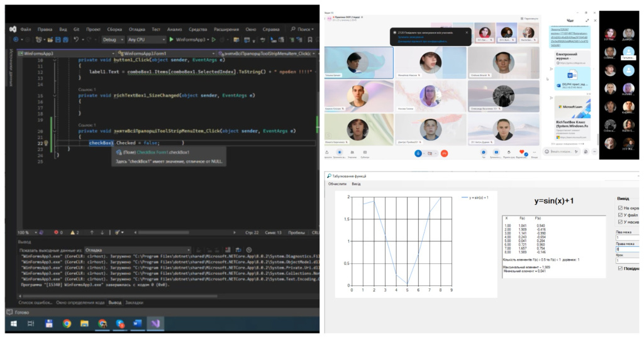This screenshot has height=338, width=644.
Task: Open WinFormsApp3.Form1 class navigation dropdown
Action: point(166,53)
